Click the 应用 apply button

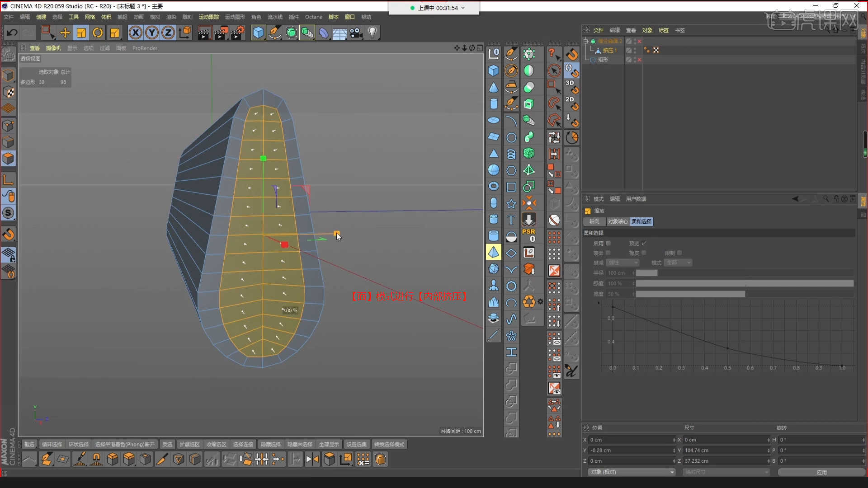pyautogui.click(x=821, y=472)
